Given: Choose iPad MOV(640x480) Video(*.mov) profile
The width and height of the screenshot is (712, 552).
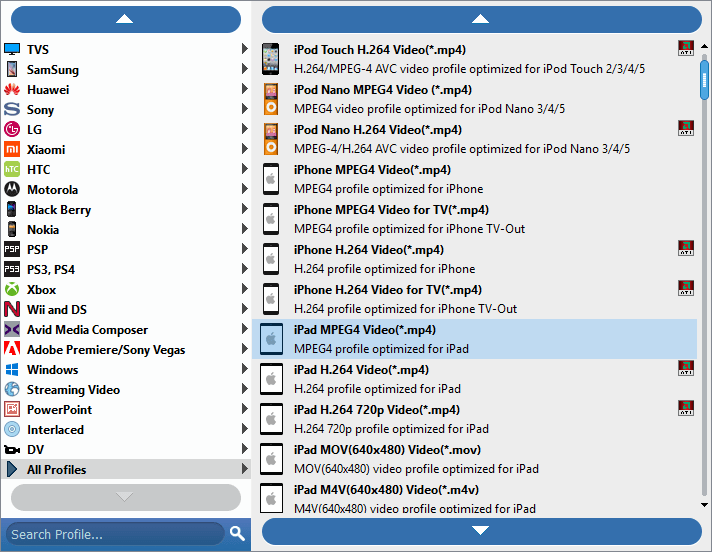Looking at the screenshot, I should click(475, 459).
